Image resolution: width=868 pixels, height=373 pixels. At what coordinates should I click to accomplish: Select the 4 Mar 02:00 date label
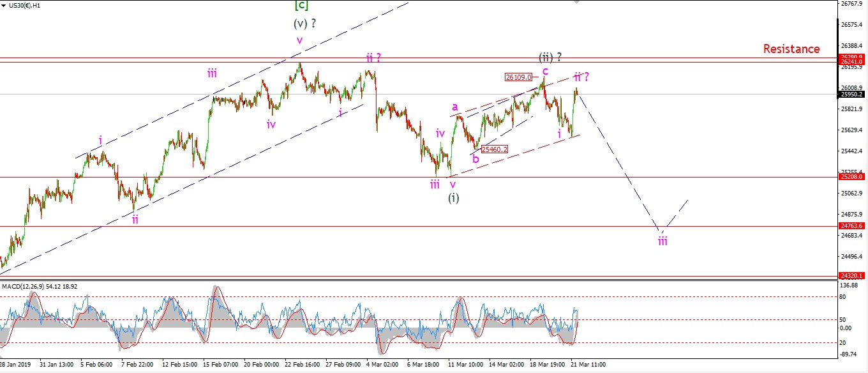tap(382, 365)
